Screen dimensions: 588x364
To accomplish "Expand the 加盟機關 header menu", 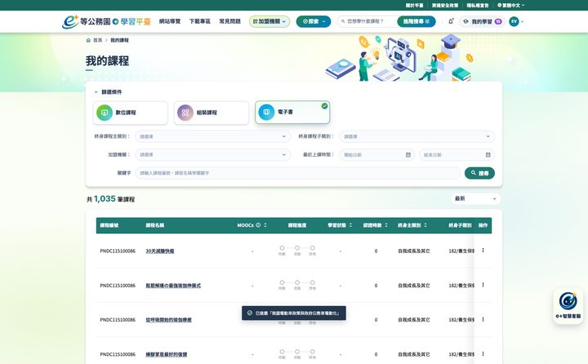I will (269, 21).
